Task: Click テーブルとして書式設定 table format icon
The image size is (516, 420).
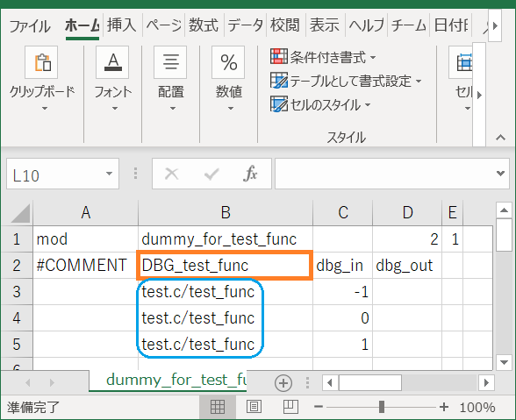Action: click(x=279, y=81)
